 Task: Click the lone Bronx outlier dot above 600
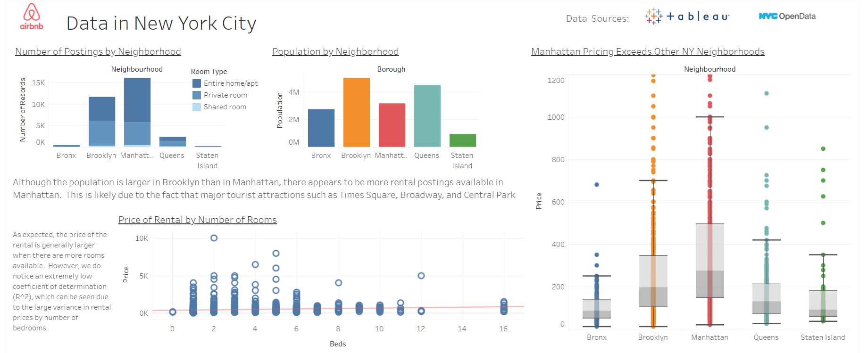coord(596,185)
